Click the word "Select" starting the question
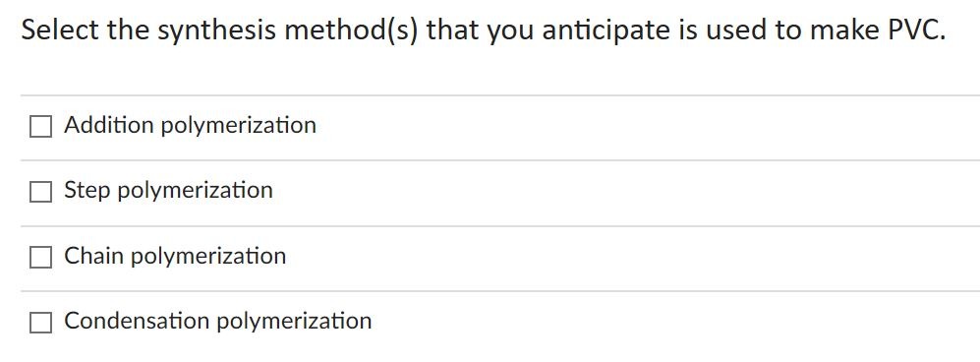 (59, 30)
